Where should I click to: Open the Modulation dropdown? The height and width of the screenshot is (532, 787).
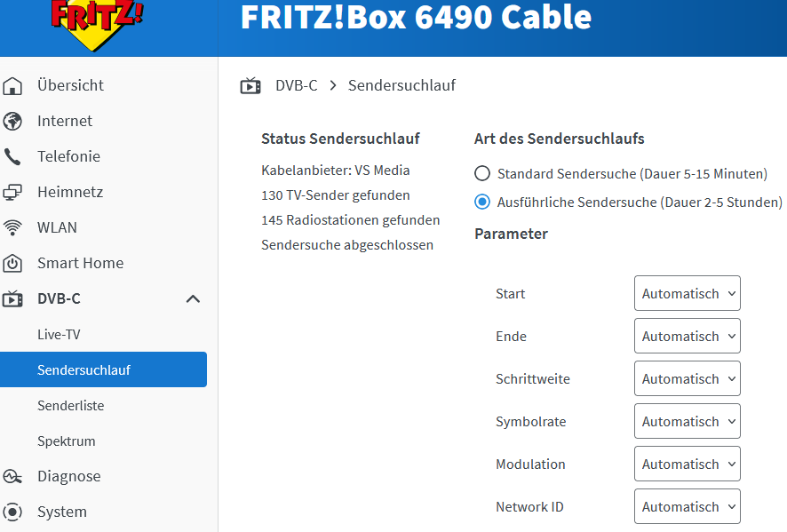click(x=687, y=464)
